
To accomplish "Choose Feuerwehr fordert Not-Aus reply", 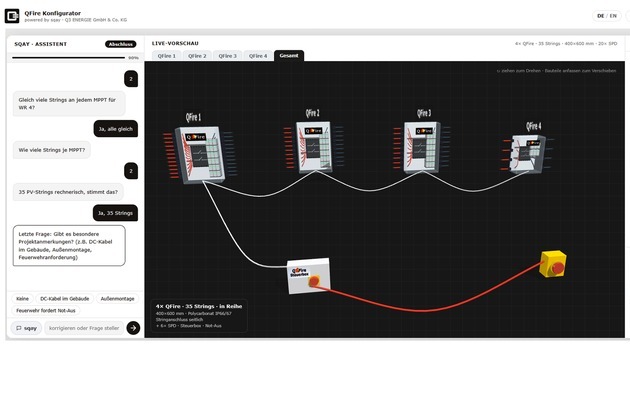I will pos(46,310).
